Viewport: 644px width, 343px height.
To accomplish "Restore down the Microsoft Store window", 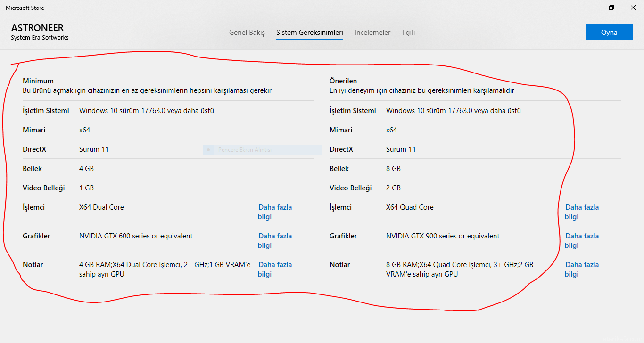I will click(611, 8).
